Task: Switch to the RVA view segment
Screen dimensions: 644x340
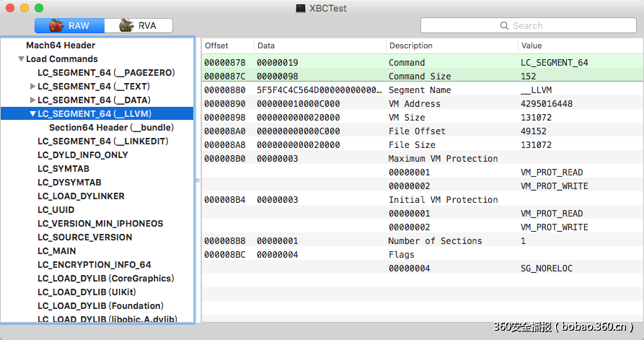Action: [x=139, y=26]
